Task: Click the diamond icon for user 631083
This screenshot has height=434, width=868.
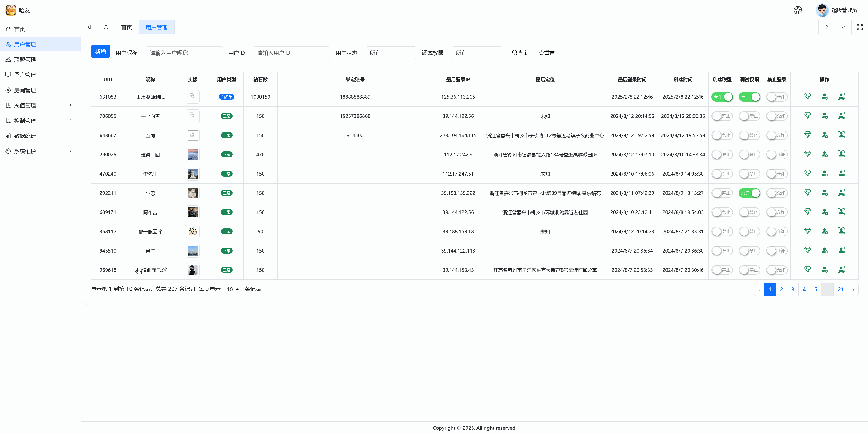Action: [x=807, y=96]
